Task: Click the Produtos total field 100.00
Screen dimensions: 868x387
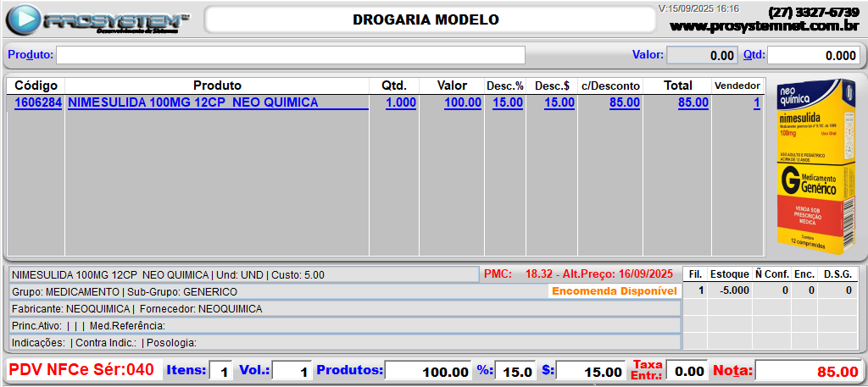Action: point(428,371)
